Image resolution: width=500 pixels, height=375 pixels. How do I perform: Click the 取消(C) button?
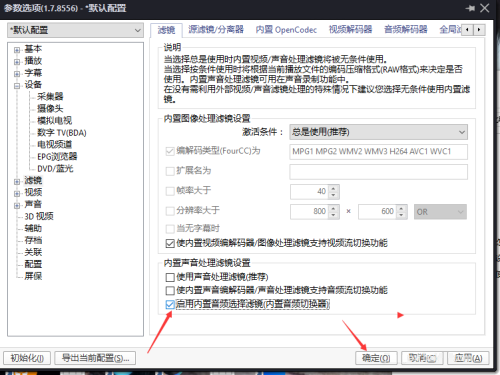pyautogui.click(x=422, y=358)
